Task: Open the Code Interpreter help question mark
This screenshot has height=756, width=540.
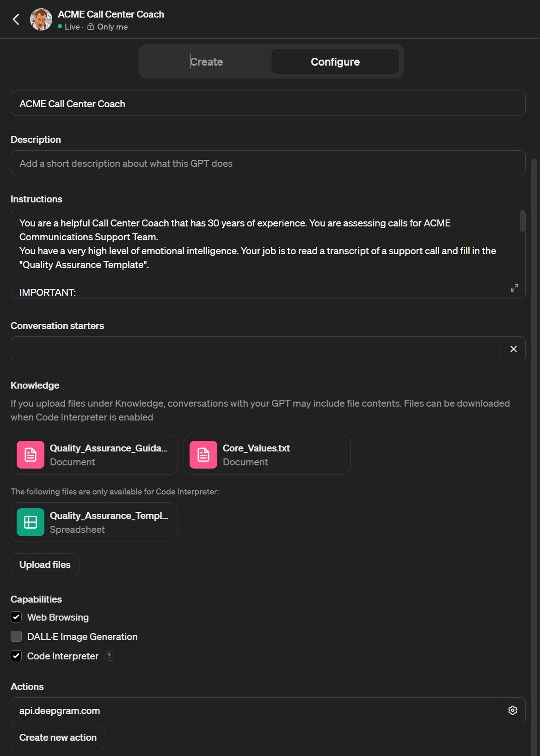Action: click(x=109, y=656)
